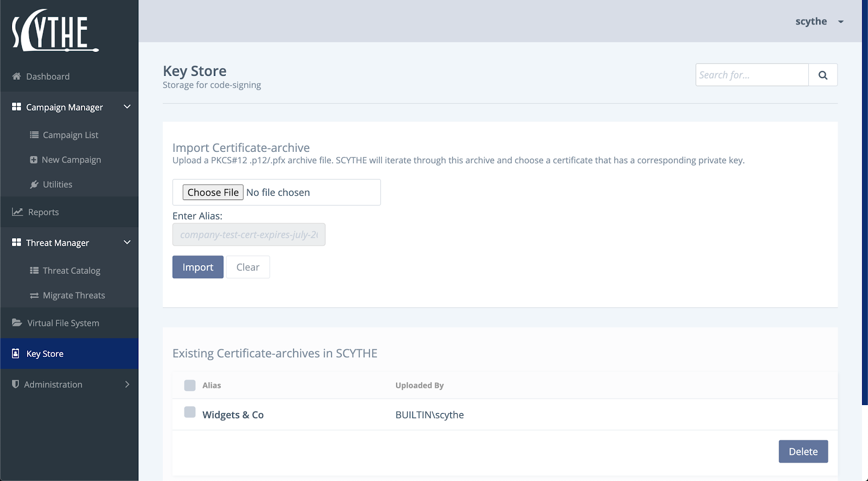The image size is (868, 481).
Task: Click the Reports chart icon
Action: pos(17,211)
